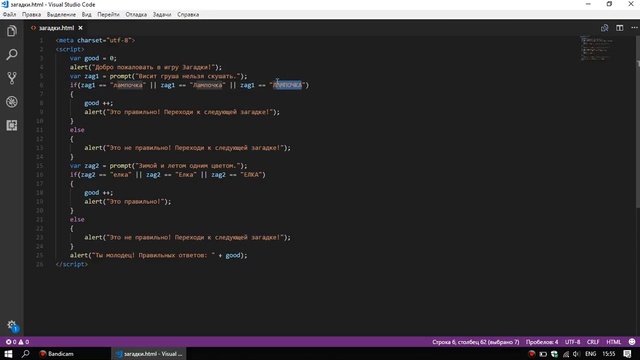Open the Отладка menu
The height and width of the screenshot is (360, 640).
136,14
